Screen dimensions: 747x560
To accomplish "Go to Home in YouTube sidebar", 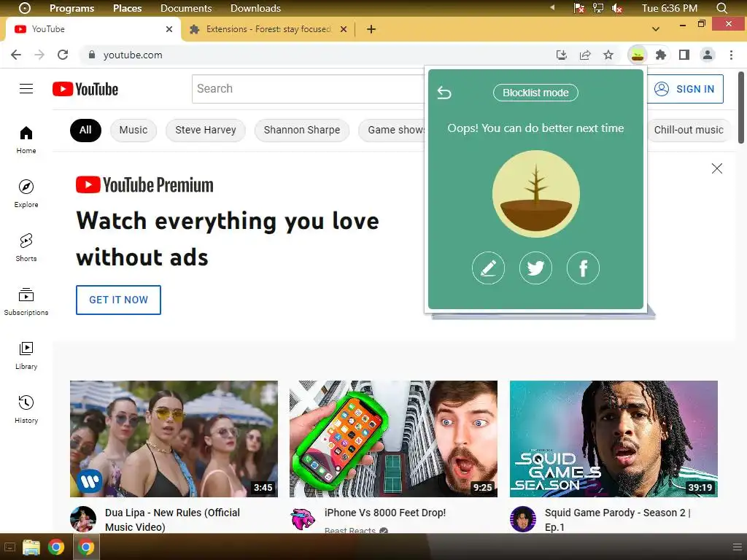I will [x=26, y=139].
